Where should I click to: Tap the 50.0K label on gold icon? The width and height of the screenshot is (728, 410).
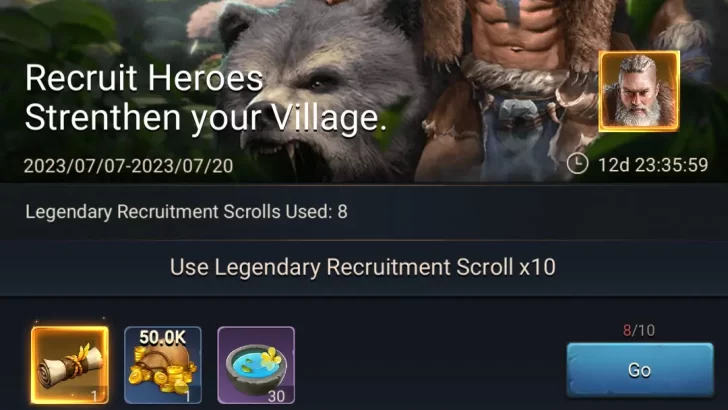[x=162, y=338]
